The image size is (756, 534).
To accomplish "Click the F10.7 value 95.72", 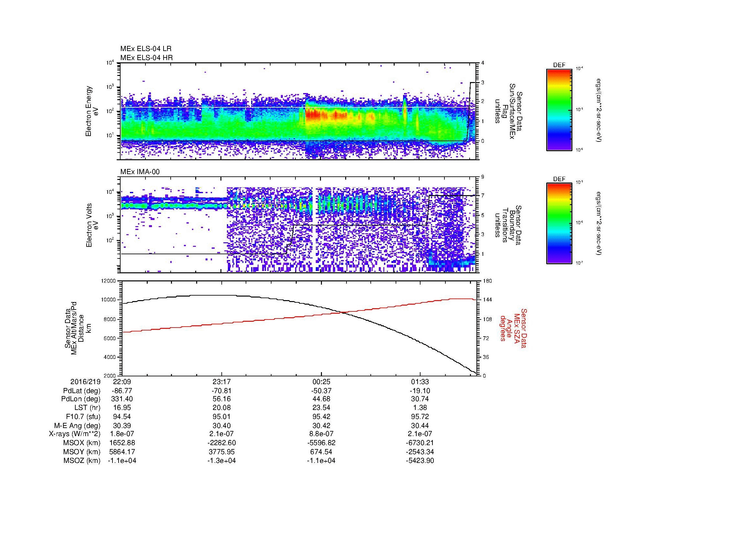I will pyautogui.click(x=420, y=416).
